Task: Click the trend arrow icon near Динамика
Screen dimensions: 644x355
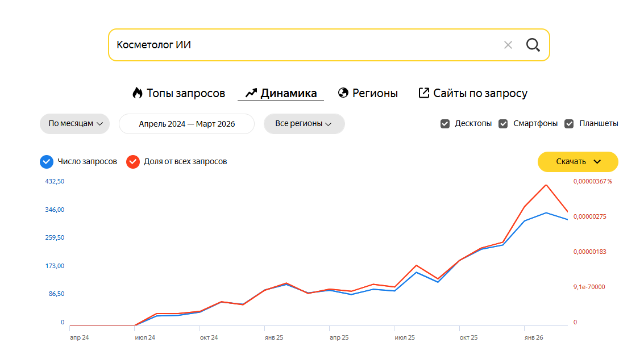Action: point(251,93)
